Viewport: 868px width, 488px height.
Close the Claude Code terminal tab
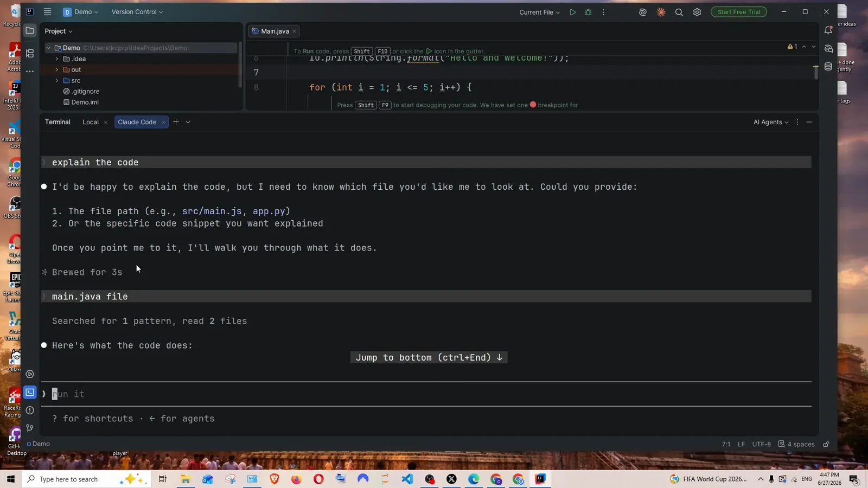coord(163,123)
